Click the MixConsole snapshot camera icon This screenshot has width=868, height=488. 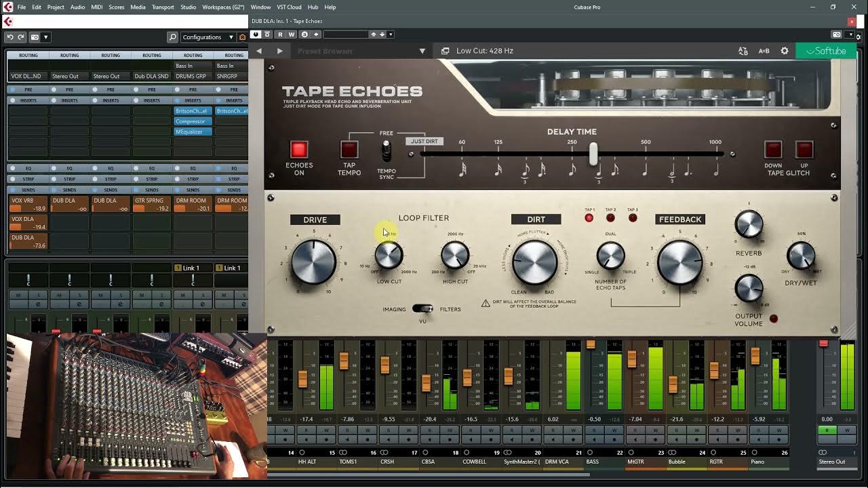pos(35,37)
